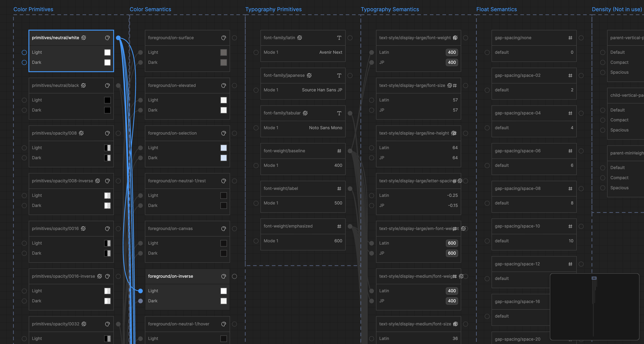Click Light swatch of primitives/opacity/008
The image size is (644, 344).
tap(107, 148)
